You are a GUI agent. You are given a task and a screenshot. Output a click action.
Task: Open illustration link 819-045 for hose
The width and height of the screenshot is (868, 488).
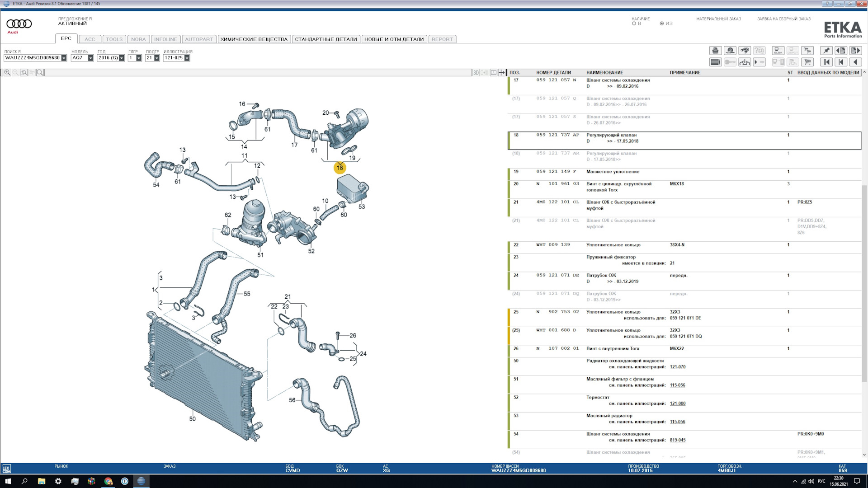click(x=677, y=440)
